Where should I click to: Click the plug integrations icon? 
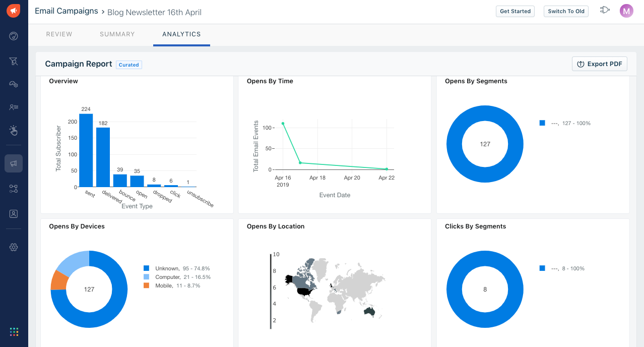[605, 10]
